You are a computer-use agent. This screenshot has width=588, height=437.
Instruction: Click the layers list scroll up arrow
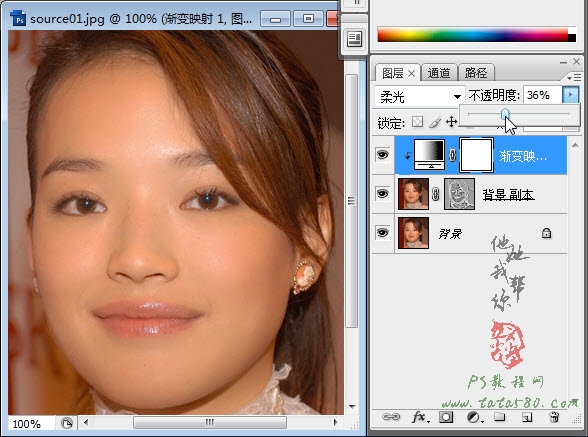click(x=575, y=145)
